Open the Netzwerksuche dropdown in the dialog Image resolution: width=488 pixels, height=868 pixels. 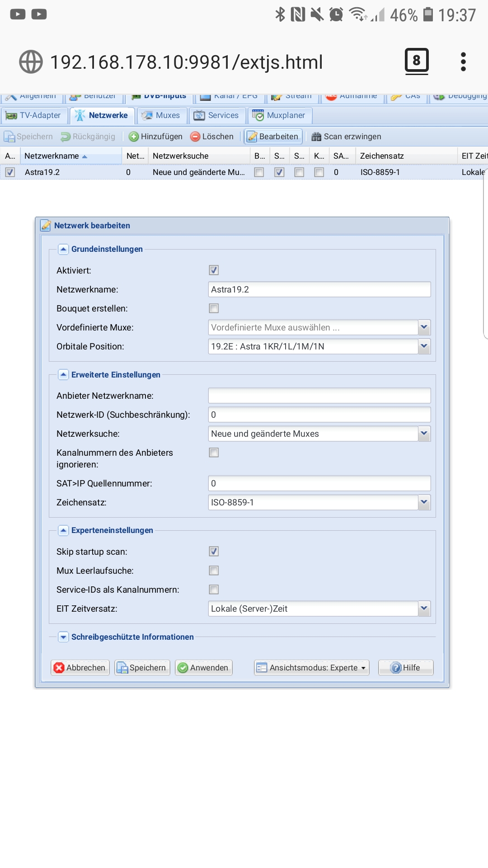pos(424,434)
